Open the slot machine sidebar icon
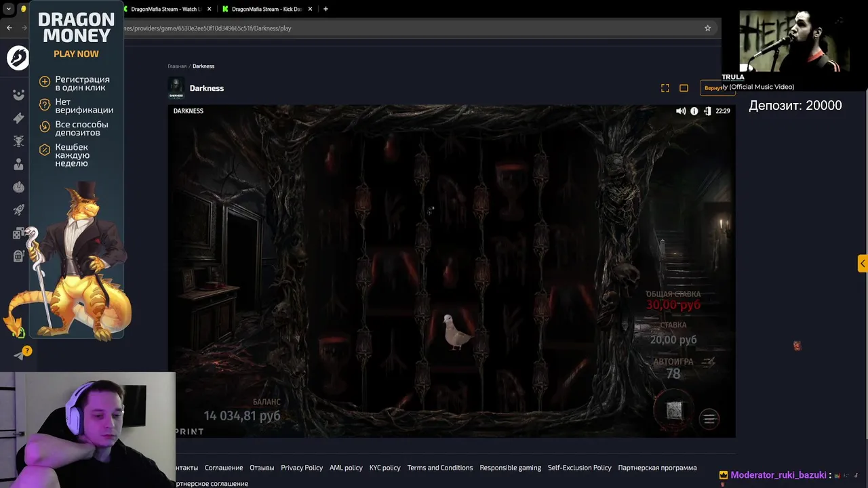The width and height of the screenshot is (868, 488). pos(18,256)
